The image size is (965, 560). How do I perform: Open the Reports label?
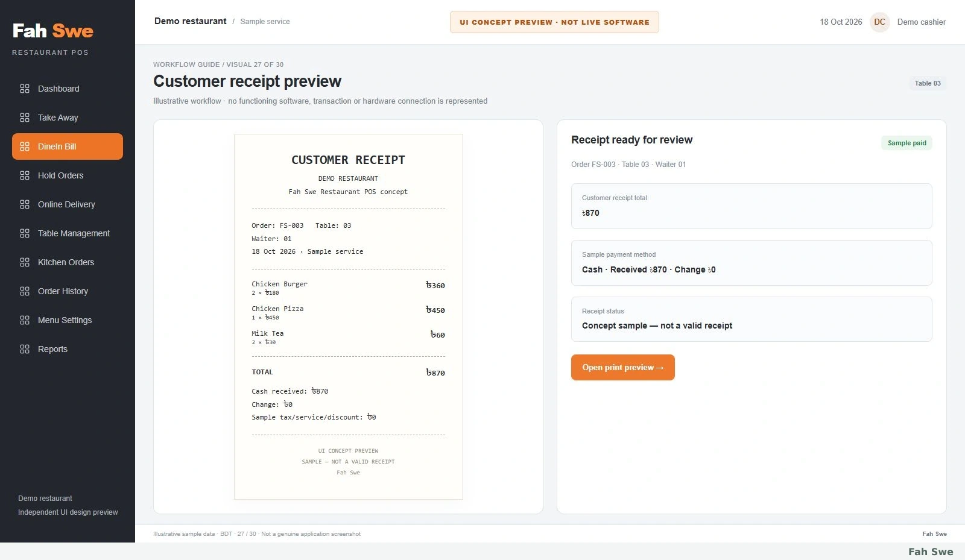tap(52, 349)
